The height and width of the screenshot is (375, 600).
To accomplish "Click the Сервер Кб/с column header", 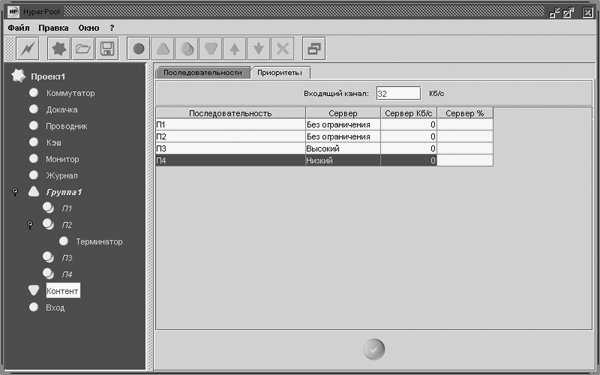I will coord(408,113).
